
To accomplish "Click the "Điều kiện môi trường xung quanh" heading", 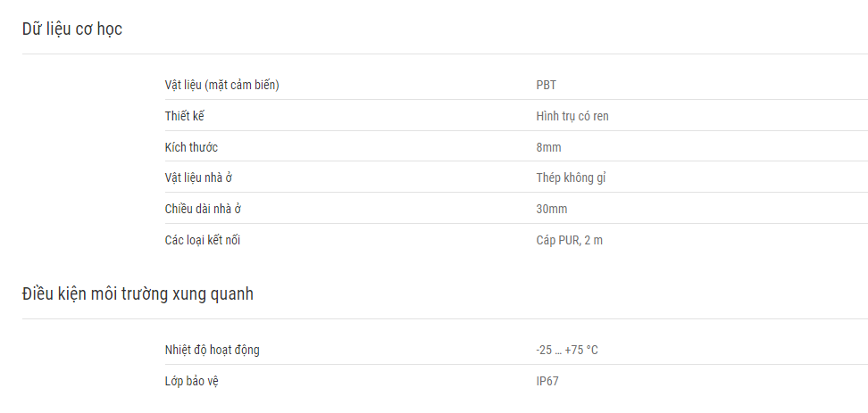I will 138,293.
